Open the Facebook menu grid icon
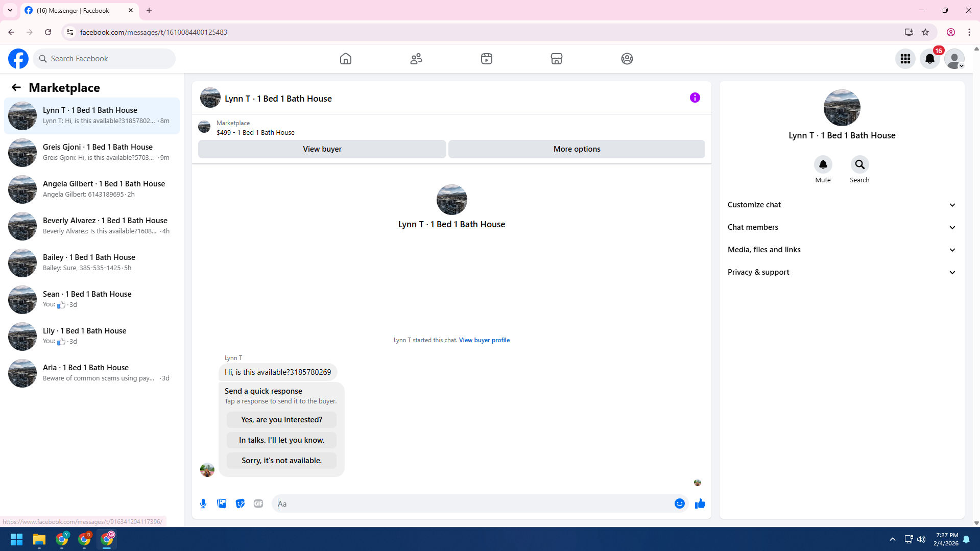980x551 pixels. 905,59
